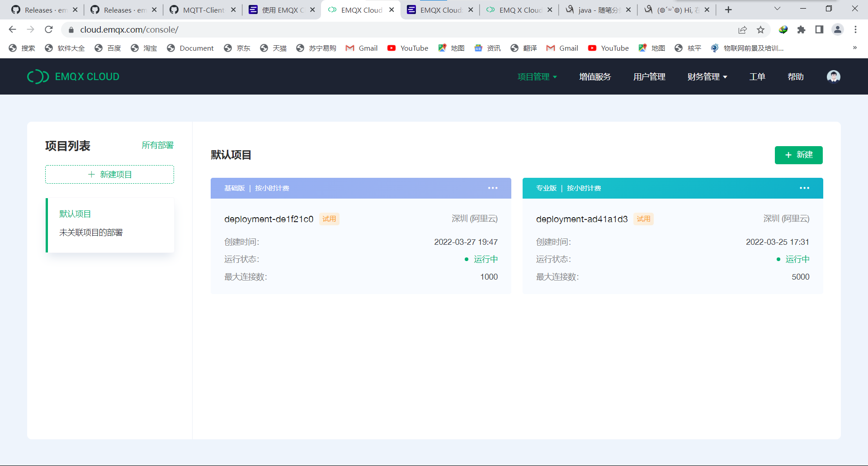Open more options on the 专业版 card
Screen dimensions: 868x466
click(804, 188)
